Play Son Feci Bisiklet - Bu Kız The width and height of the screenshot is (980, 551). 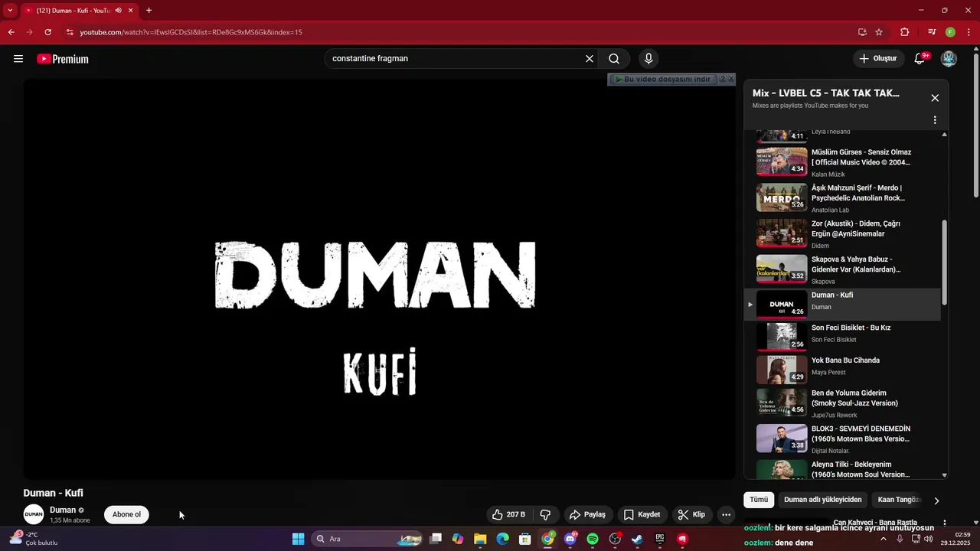(842, 337)
